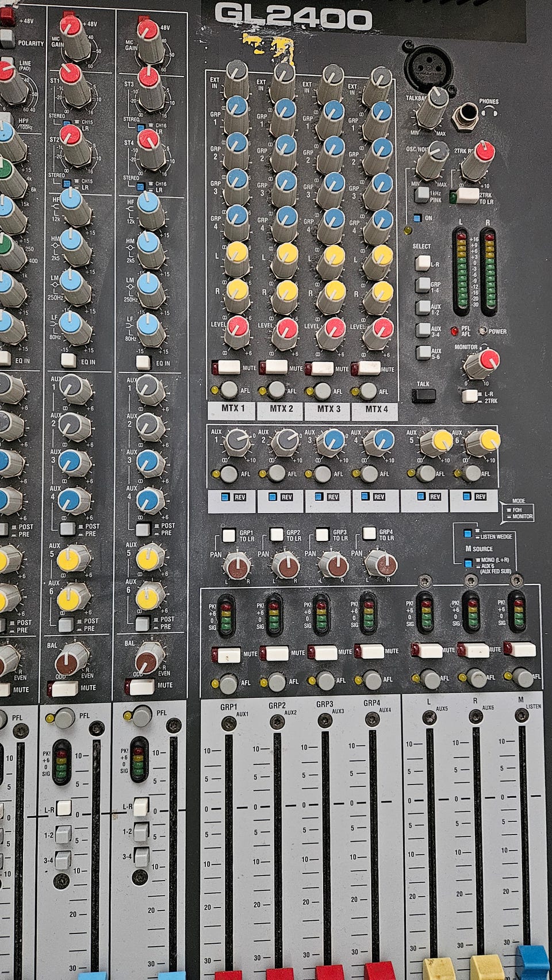Select the OSC/NOISE level knob

click(433, 160)
